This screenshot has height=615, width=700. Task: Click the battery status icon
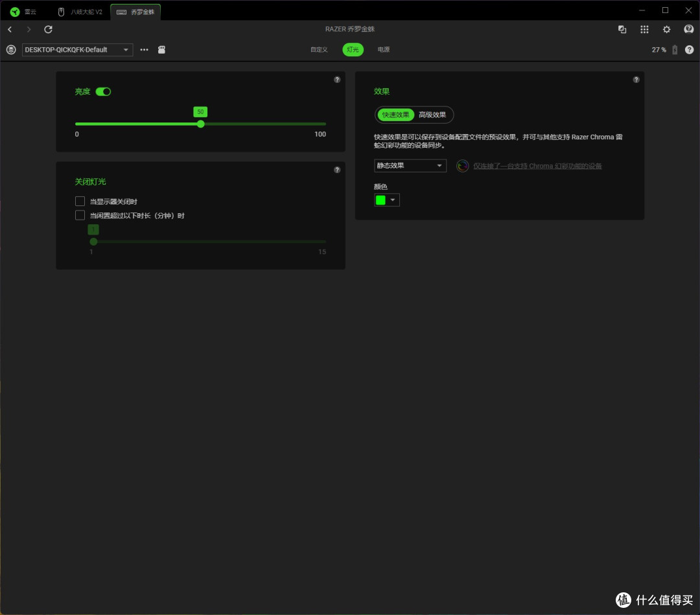(675, 49)
